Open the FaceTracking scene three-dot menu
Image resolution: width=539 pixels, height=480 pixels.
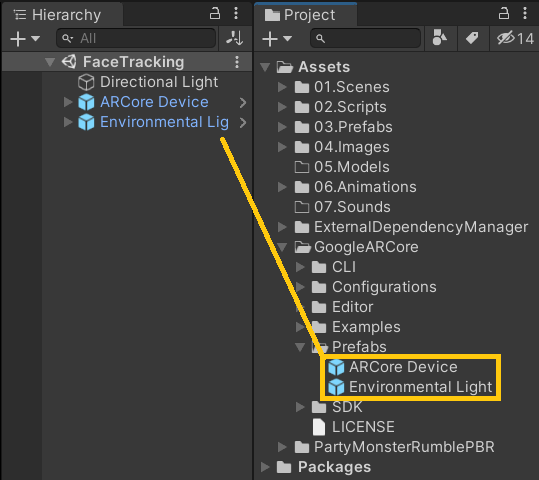(237, 62)
